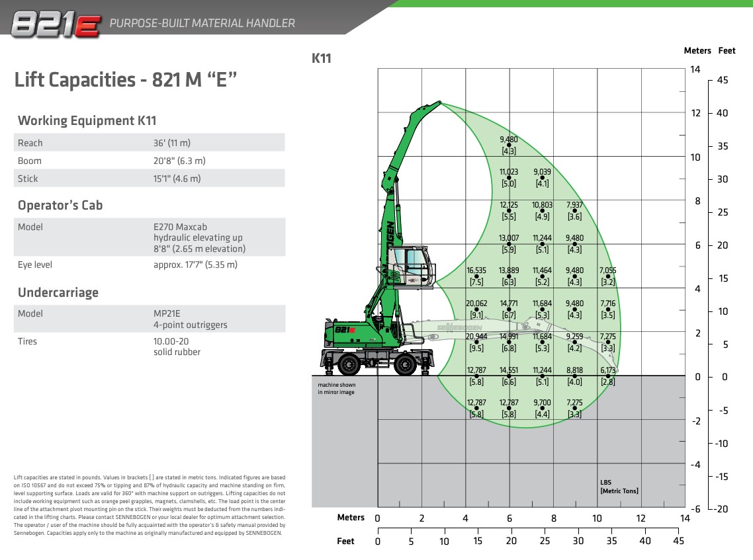Click the capacity value "8,818"
This screenshot has height=560, width=753.
(x=574, y=370)
